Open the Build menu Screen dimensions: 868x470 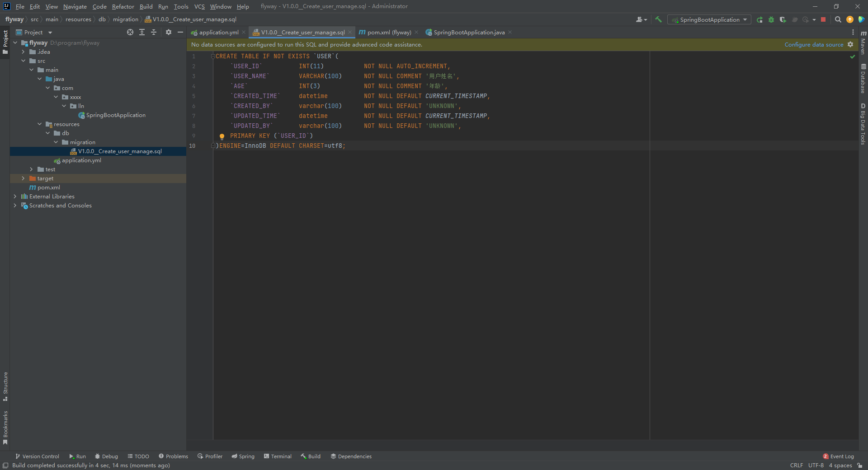(x=146, y=6)
